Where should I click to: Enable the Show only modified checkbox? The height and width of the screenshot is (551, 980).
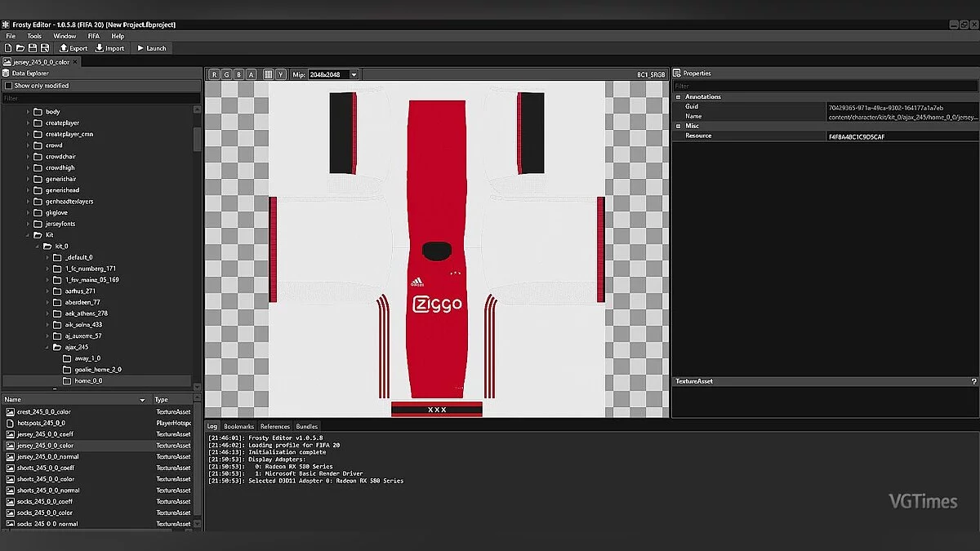click(9, 86)
